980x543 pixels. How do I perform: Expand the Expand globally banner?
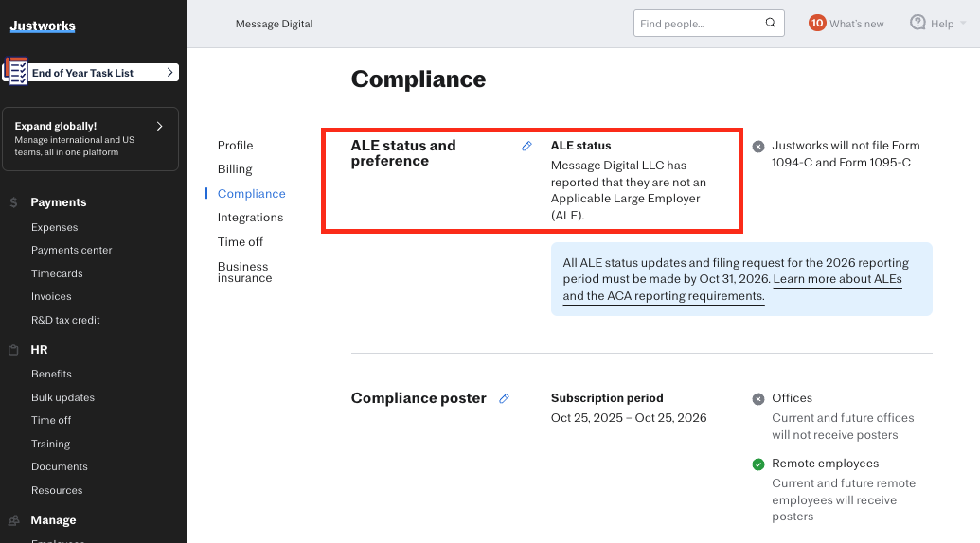pyautogui.click(x=159, y=126)
